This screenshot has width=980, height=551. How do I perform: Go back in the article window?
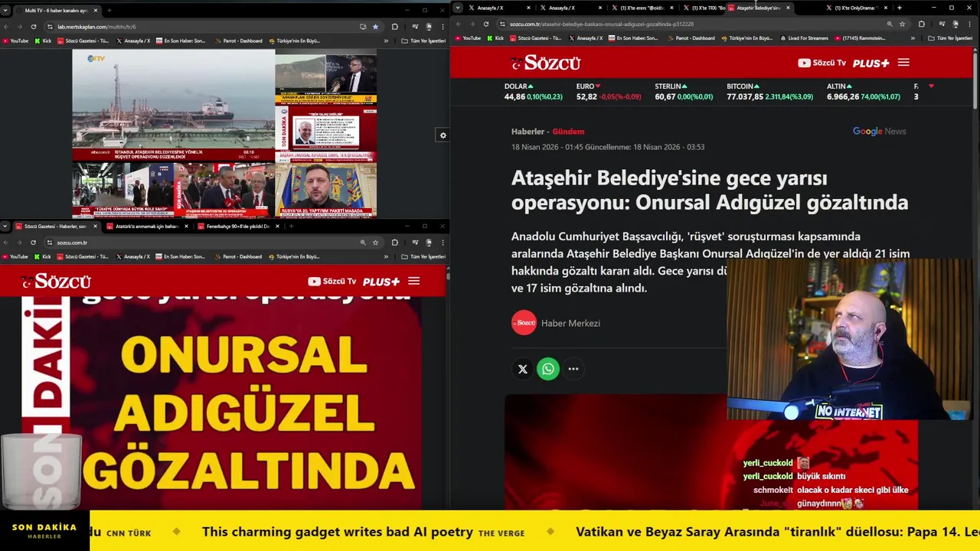coord(458,24)
